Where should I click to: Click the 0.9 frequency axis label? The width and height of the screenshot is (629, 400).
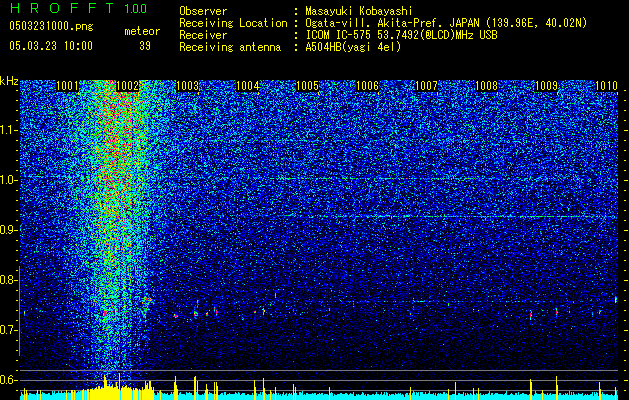(x=8, y=230)
